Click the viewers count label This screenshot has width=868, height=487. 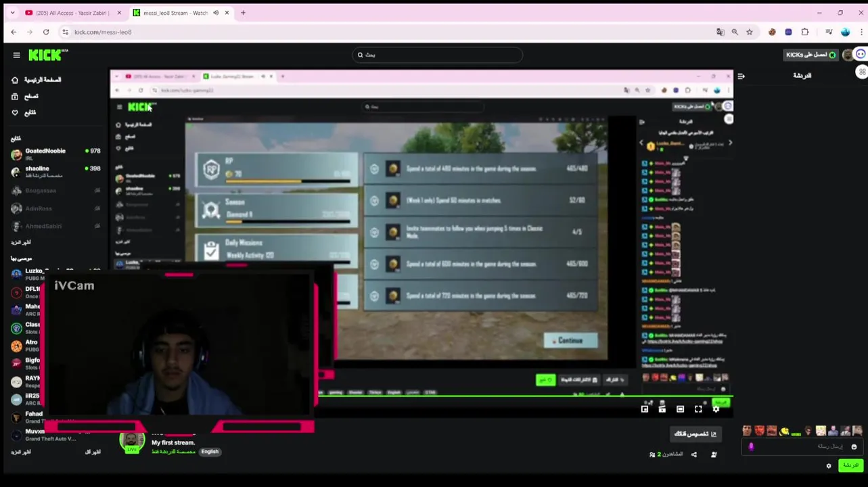(x=666, y=455)
